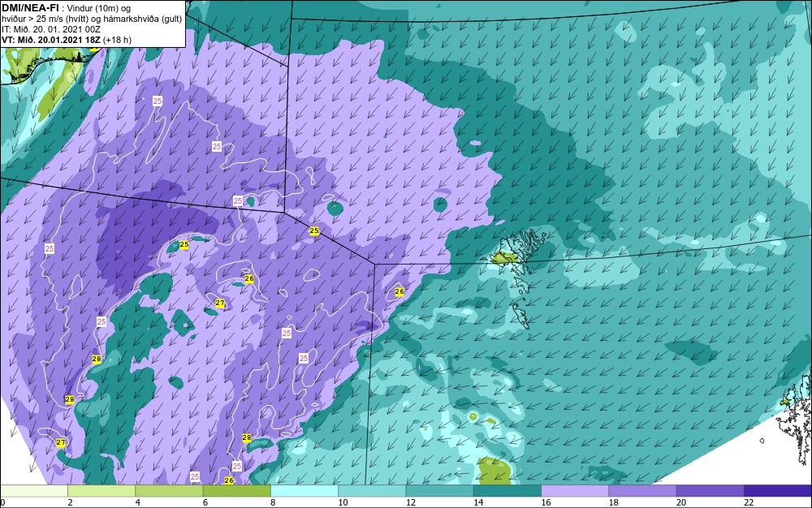Click the "Vindur (10m) og" parameter text
The height and width of the screenshot is (508, 812).
pos(99,8)
